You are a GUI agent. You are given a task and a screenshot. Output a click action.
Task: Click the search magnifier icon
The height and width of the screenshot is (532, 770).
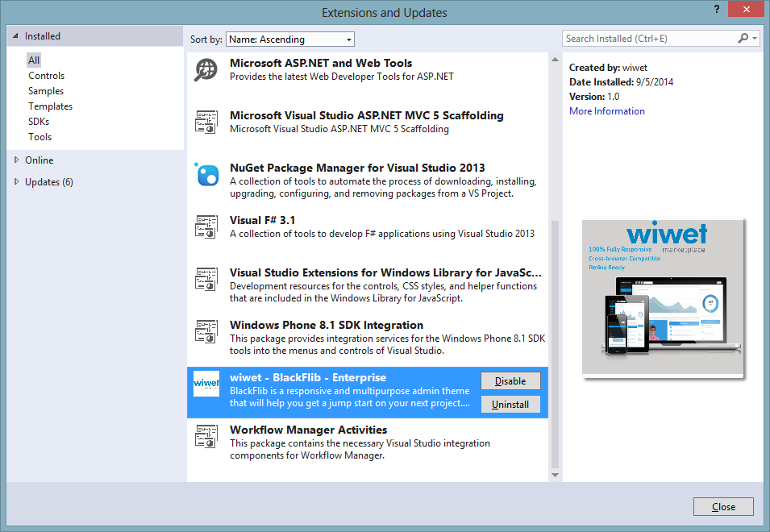click(743, 39)
